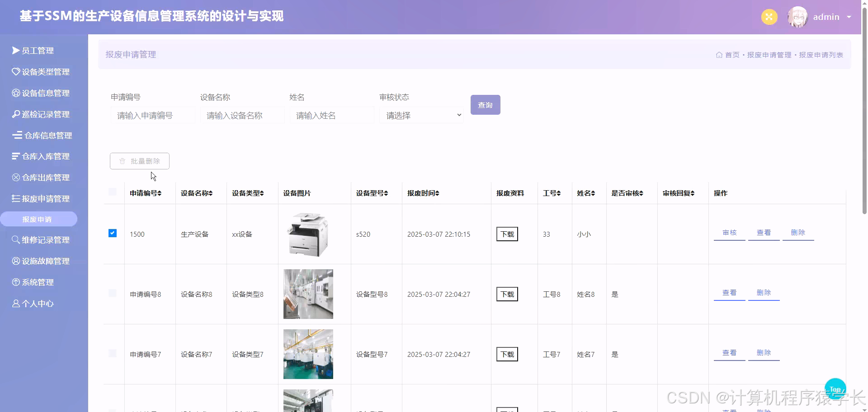Sort by 报废时间 column arrows
The image size is (868, 412).
437,193
